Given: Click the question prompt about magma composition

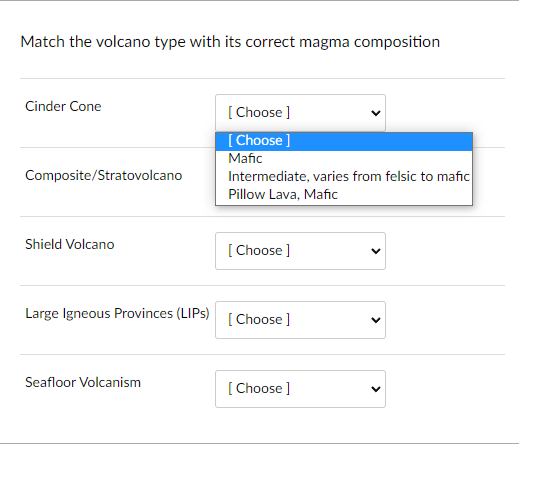Looking at the screenshot, I should click(x=230, y=42).
